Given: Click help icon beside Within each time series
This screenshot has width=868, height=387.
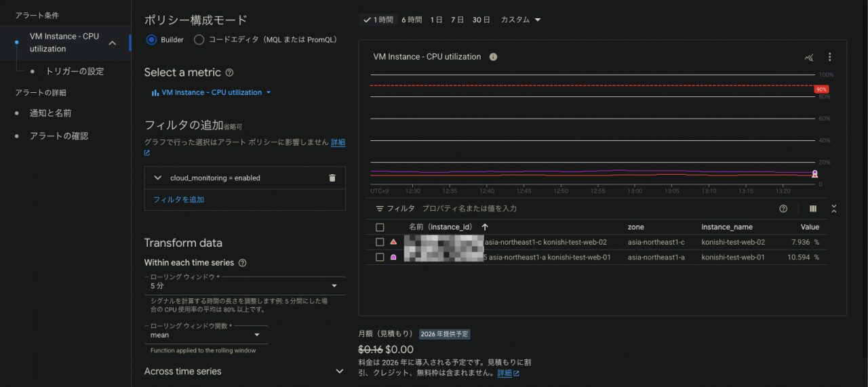Looking at the screenshot, I should [243, 263].
